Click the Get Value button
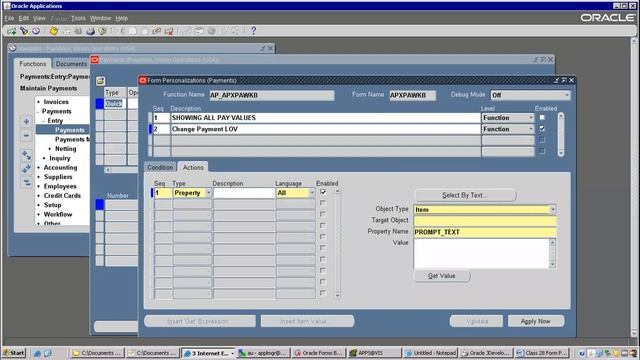 [x=442, y=276]
